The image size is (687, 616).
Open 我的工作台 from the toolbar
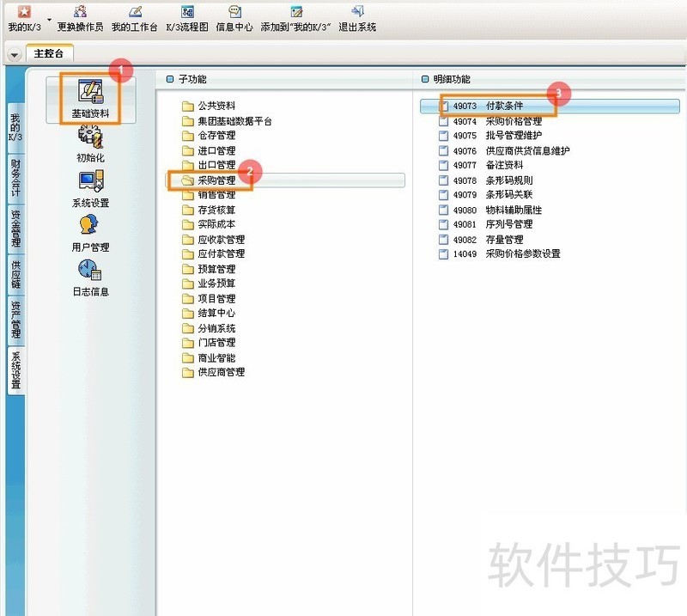point(135,18)
